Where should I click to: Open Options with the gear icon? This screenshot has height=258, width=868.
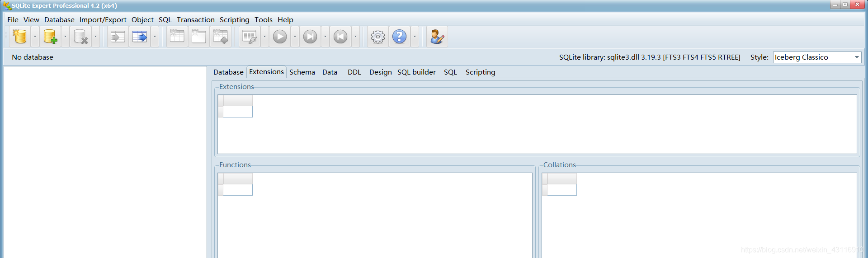tap(378, 37)
